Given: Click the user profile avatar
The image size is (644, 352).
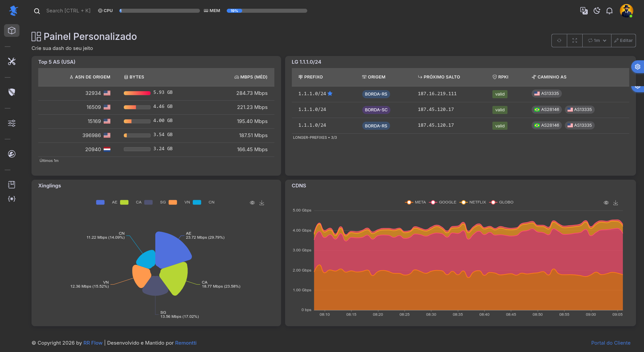Looking at the screenshot, I should tap(626, 11).
